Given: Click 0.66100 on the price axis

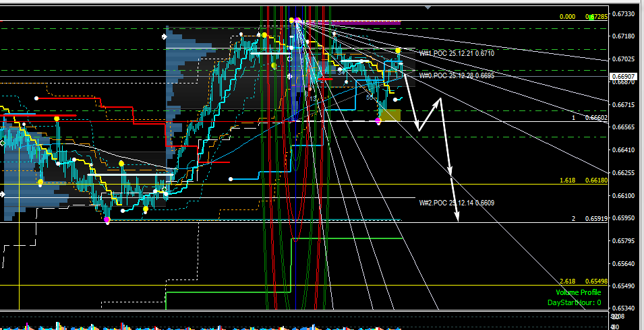Looking at the screenshot, I should (622, 196).
